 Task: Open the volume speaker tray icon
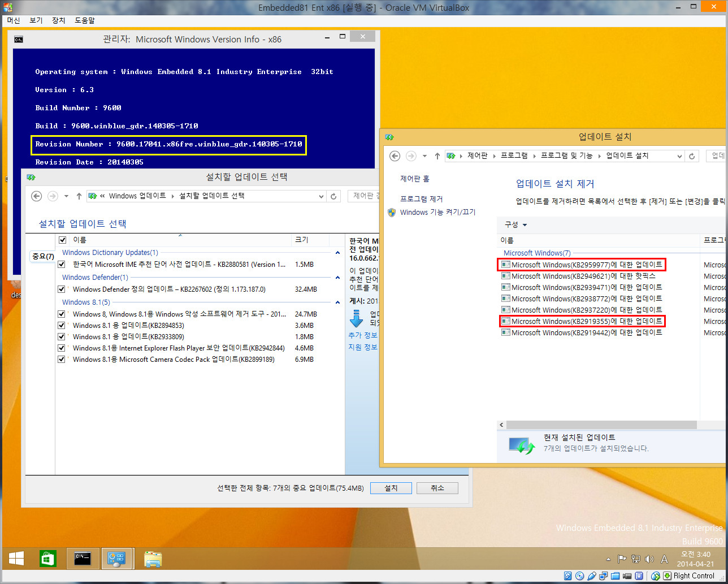tap(649, 559)
